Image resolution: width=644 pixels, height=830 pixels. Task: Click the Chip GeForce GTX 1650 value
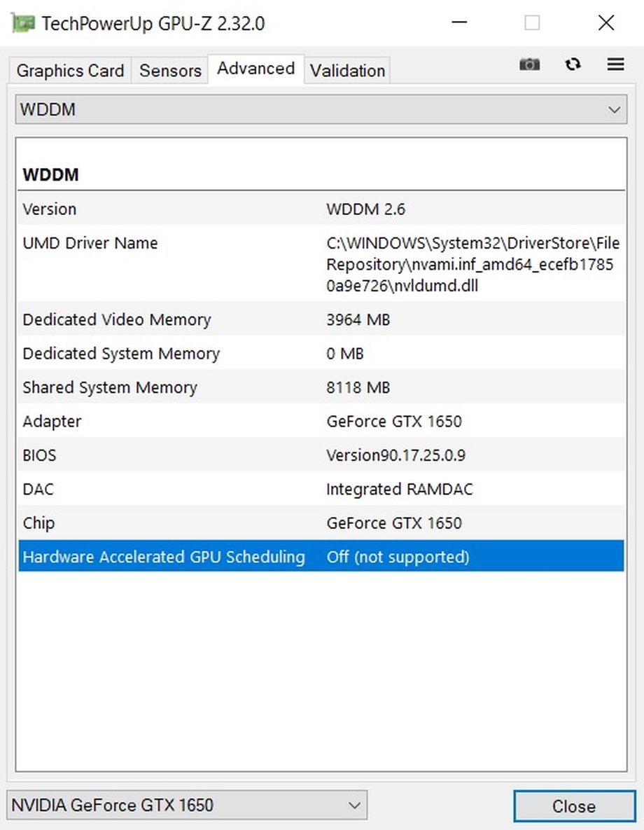394,523
